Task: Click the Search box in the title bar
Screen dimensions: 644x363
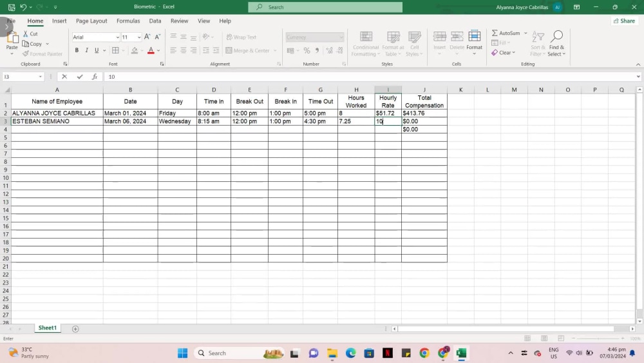Action: [325, 7]
